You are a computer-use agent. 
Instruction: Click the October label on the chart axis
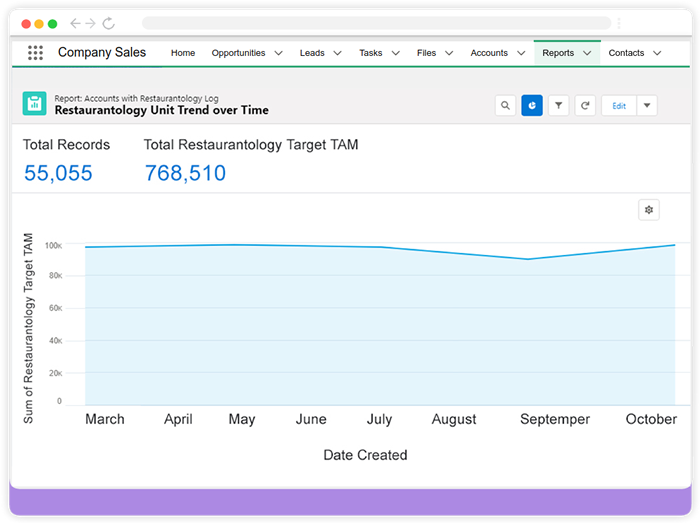(x=651, y=419)
